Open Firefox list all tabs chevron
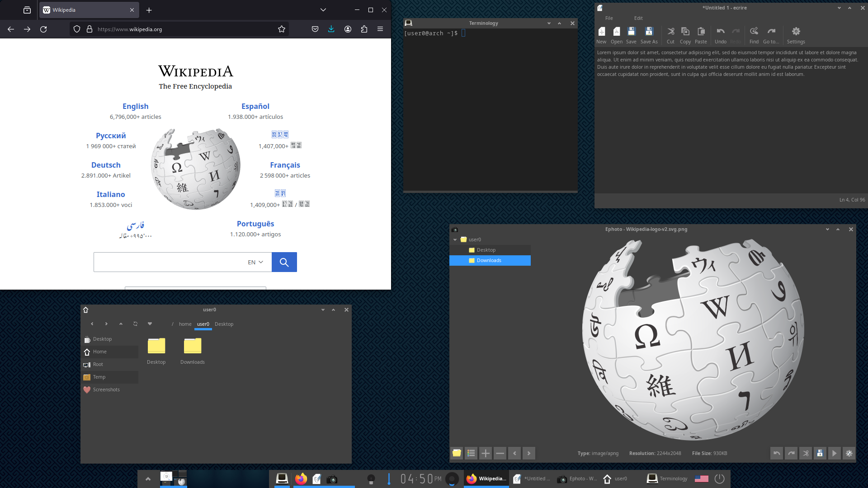868x488 pixels. pos(323,10)
